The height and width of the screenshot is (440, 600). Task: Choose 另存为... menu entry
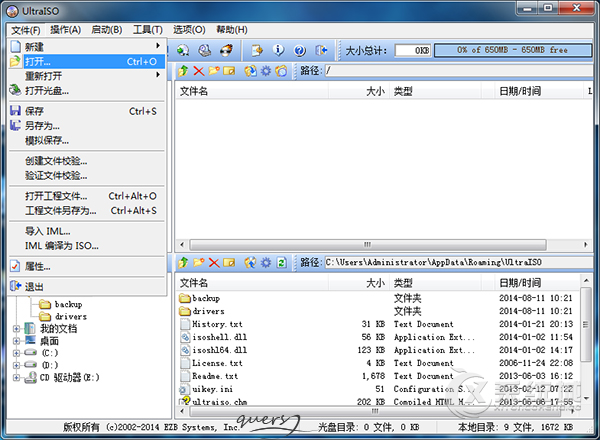point(87,126)
